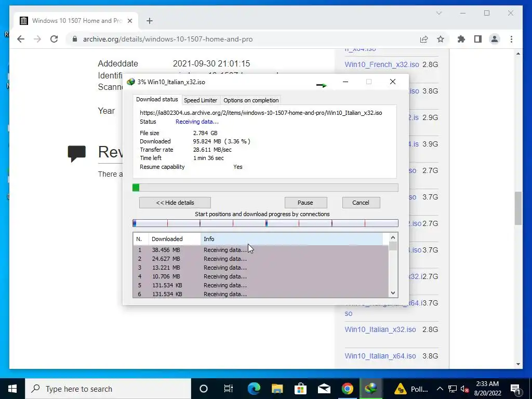This screenshot has height=399, width=532.
Task: Open the Win10_Italian_x32.iso link on the page
Action: [x=380, y=329]
